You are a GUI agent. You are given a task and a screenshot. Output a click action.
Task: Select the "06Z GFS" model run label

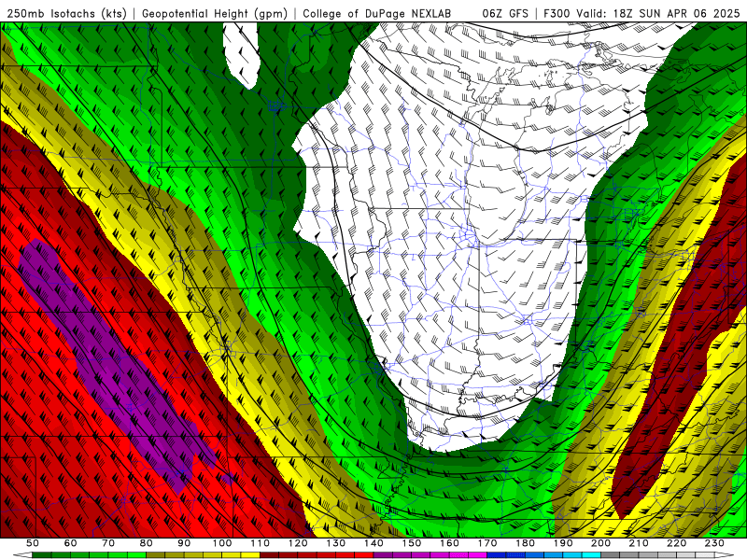click(505, 13)
